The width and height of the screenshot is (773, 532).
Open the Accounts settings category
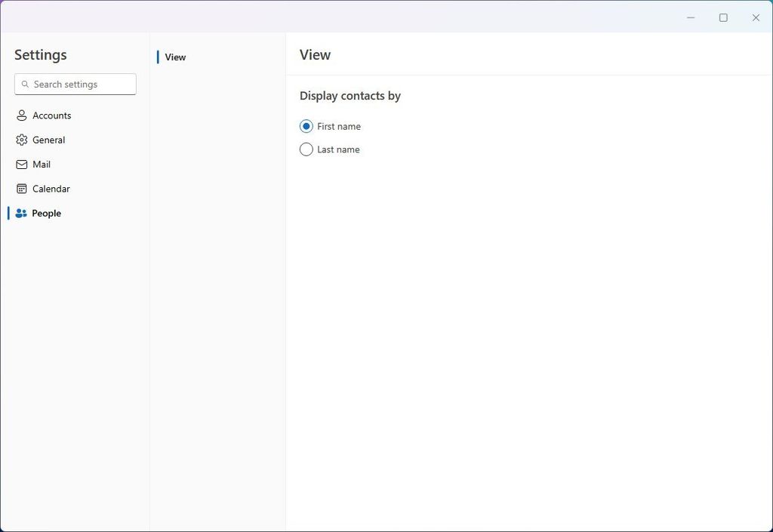coord(75,115)
